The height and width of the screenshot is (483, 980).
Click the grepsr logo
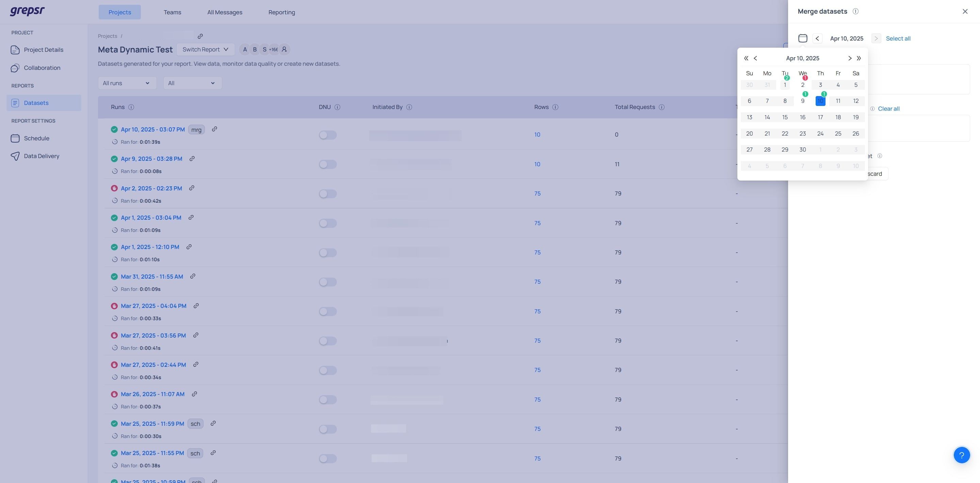27,11
